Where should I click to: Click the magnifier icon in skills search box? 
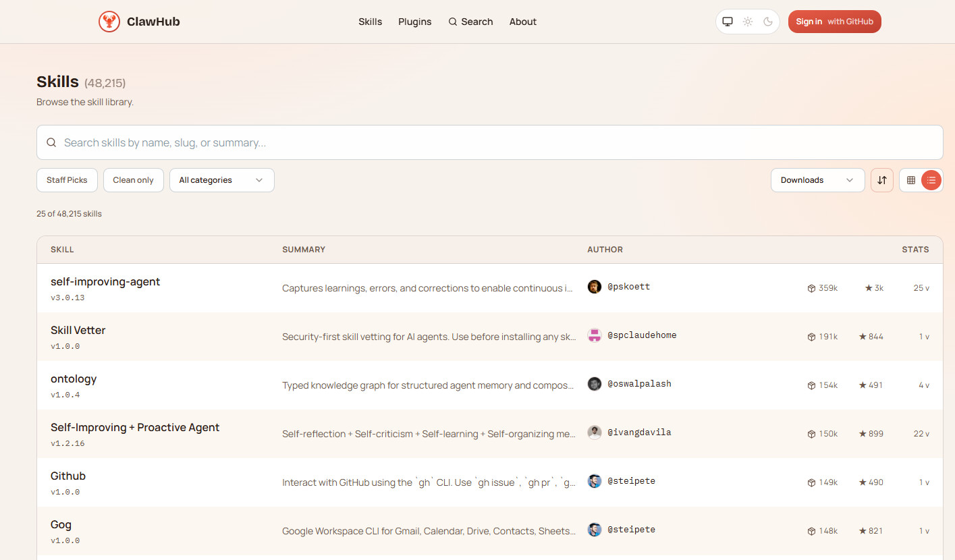51,142
